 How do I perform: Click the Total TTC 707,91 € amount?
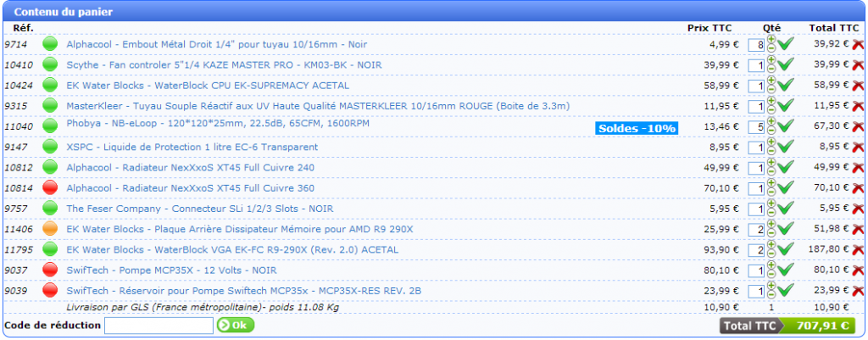click(821, 326)
